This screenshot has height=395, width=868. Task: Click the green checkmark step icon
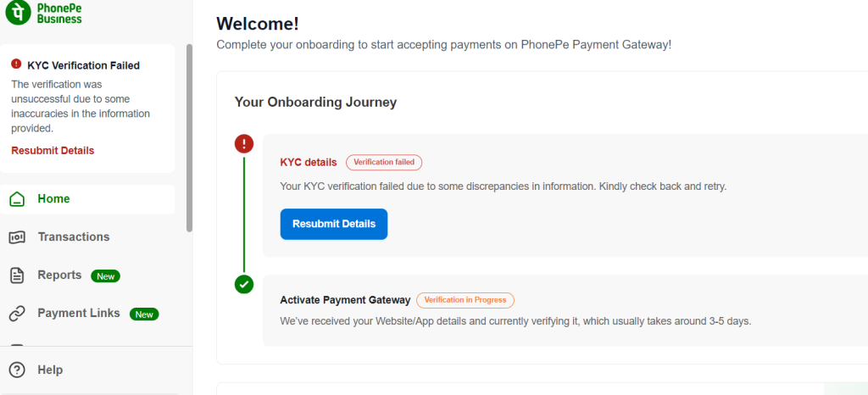244,284
